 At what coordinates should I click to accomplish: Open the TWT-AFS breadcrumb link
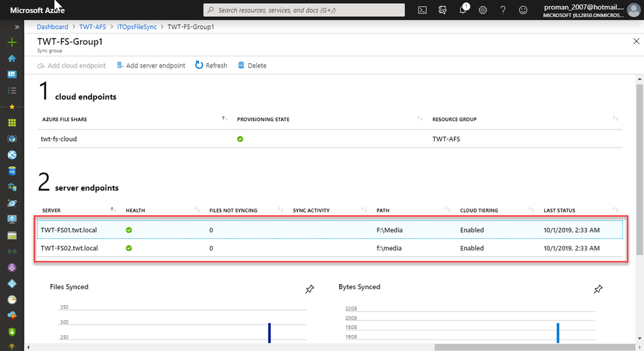coord(92,26)
